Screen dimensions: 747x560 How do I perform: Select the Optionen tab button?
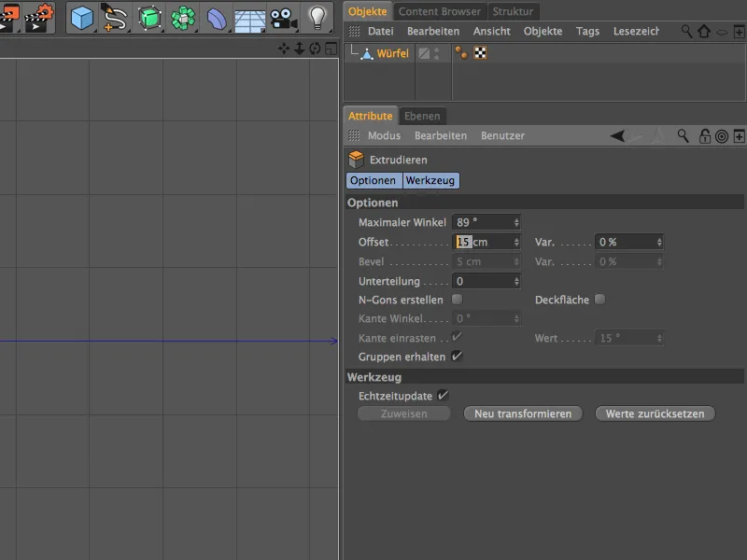point(374,180)
